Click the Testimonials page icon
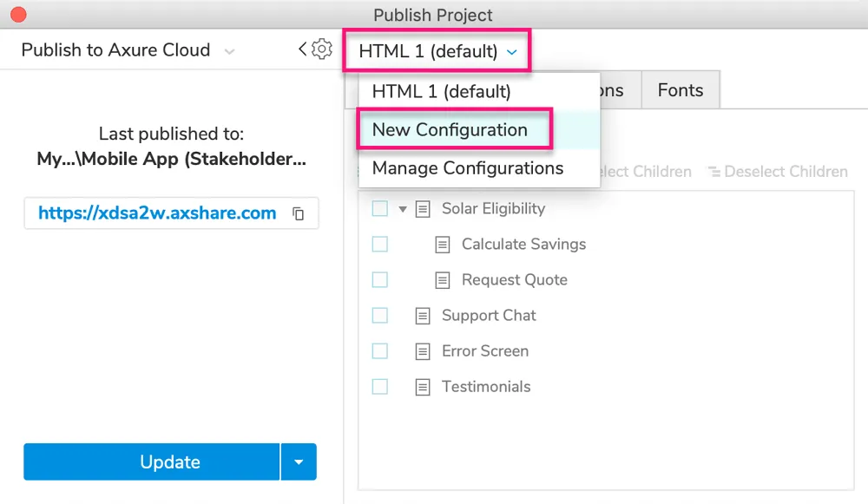The width and height of the screenshot is (868, 504). tap(423, 387)
